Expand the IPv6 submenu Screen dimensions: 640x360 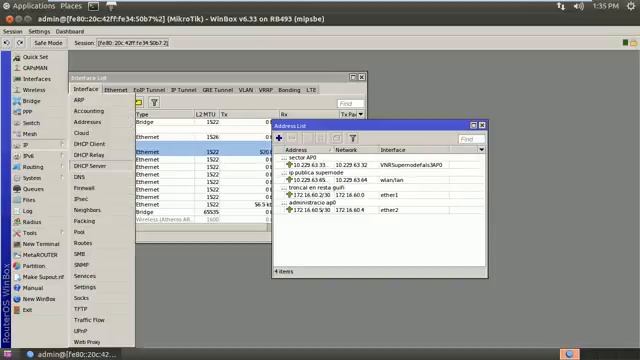click(38, 156)
